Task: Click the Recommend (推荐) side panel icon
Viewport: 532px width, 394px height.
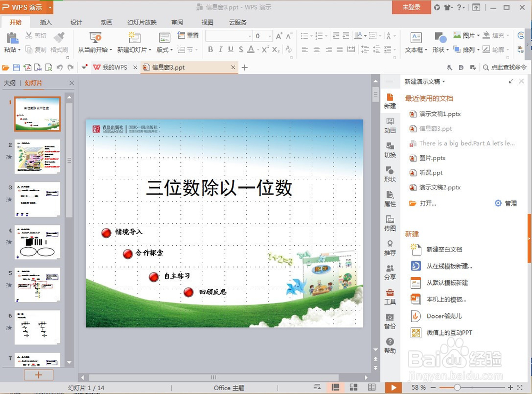Action: [x=390, y=248]
